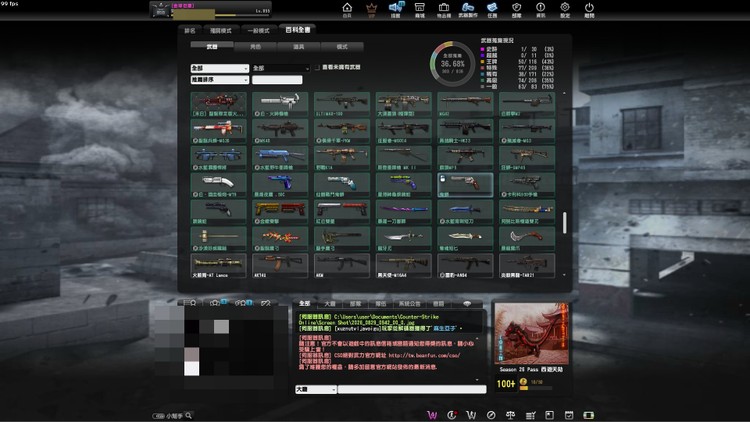Screen dimensions: 750x422
Task: Click the weapon search input field
Action: pyautogui.click(x=277, y=79)
